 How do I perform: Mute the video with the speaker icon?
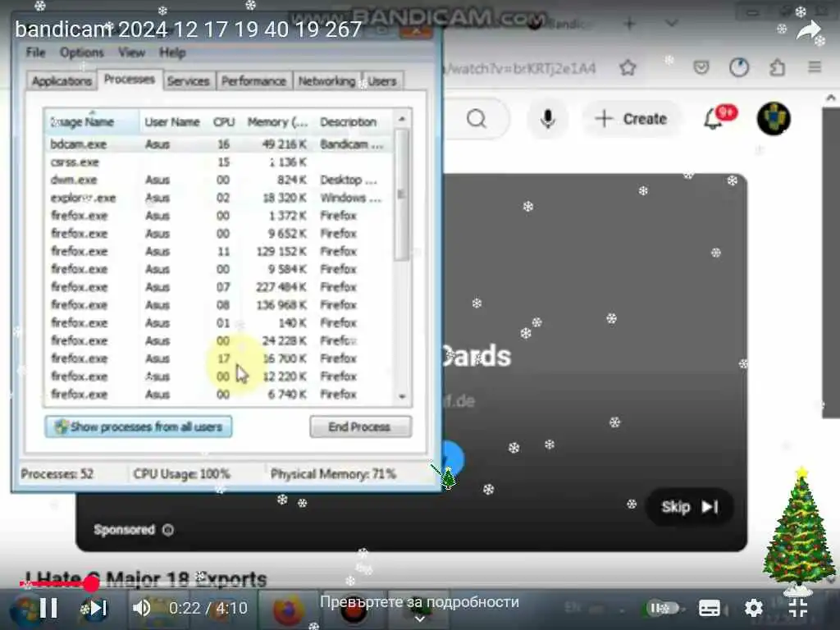coord(141,608)
